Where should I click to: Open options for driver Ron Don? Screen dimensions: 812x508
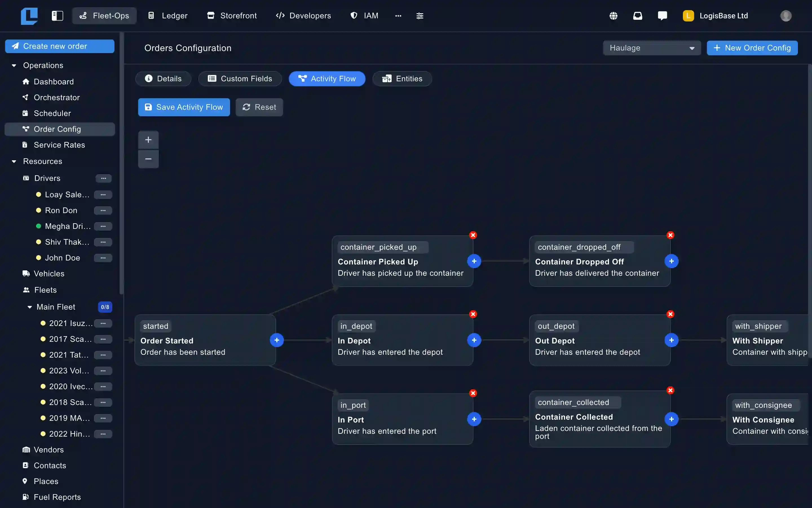coord(103,211)
